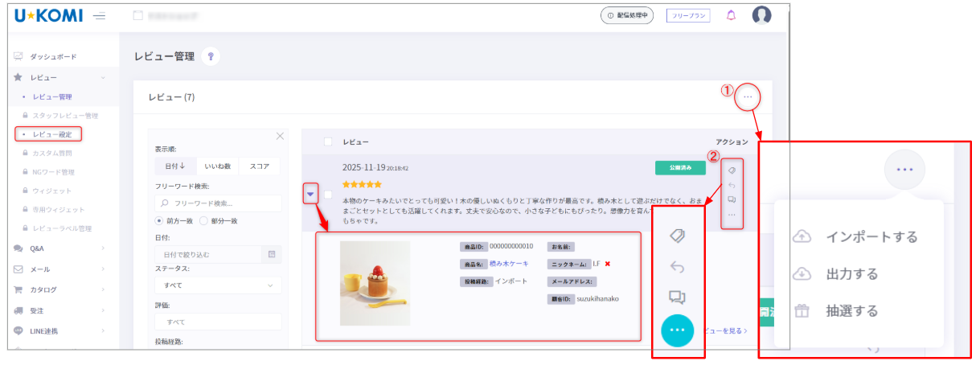Image resolution: width=980 pixels, height=365 pixels.
Task: Open the notification bell
Action: (x=731, y=15)
